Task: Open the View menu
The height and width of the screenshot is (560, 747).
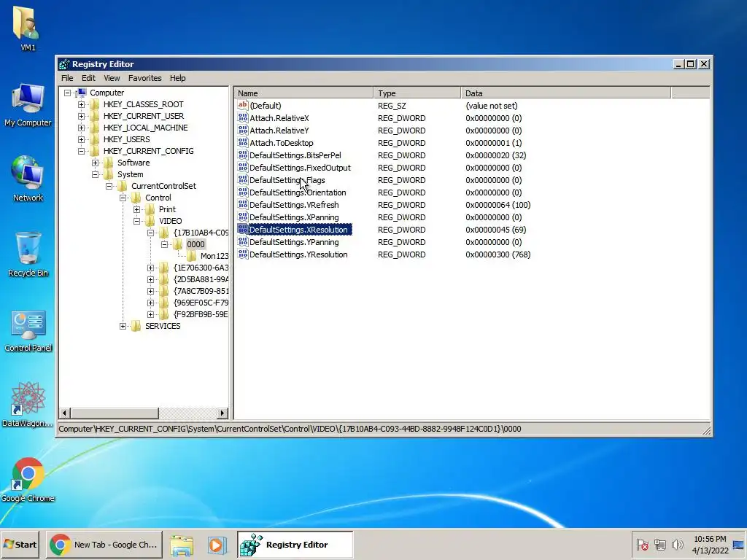Action: pyautogui.click(x=112, y=78)
